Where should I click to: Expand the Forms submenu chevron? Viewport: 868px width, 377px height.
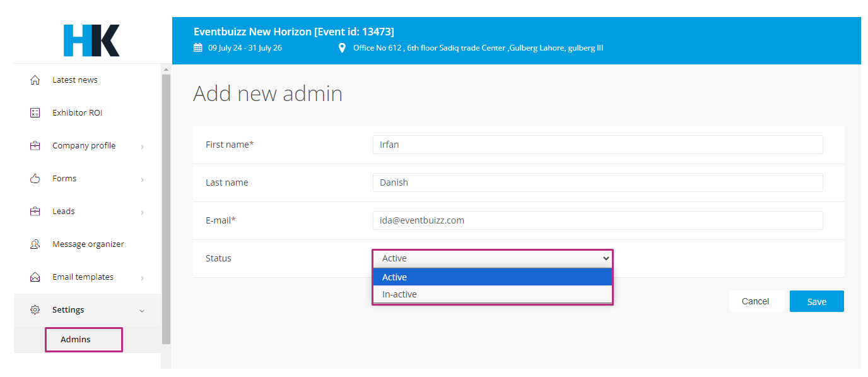pos(142,179)
